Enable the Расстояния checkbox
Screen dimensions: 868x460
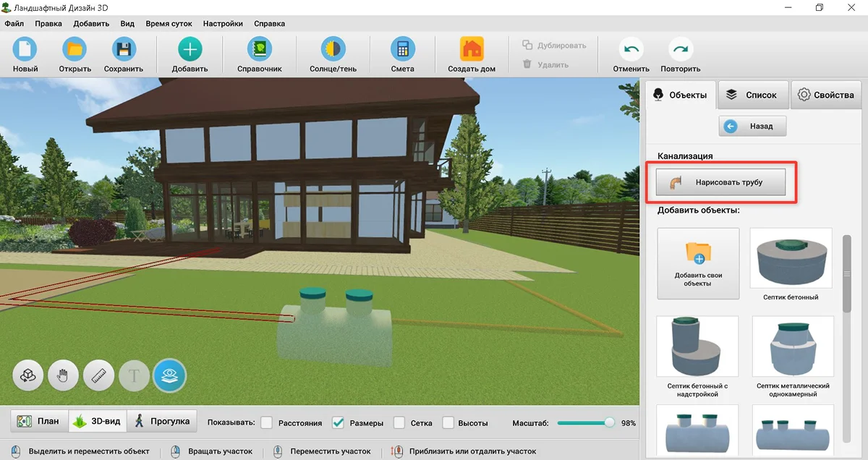pos(267,422)
